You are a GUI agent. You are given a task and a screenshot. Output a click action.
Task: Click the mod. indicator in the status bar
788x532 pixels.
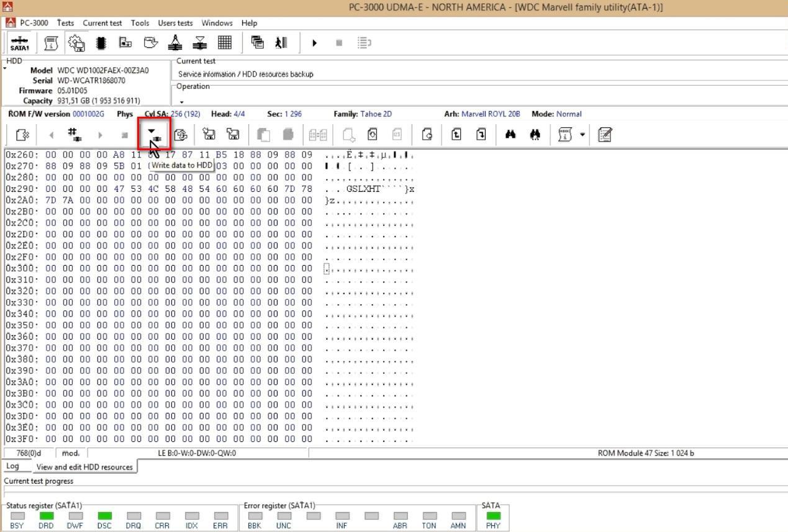[71, 453]
